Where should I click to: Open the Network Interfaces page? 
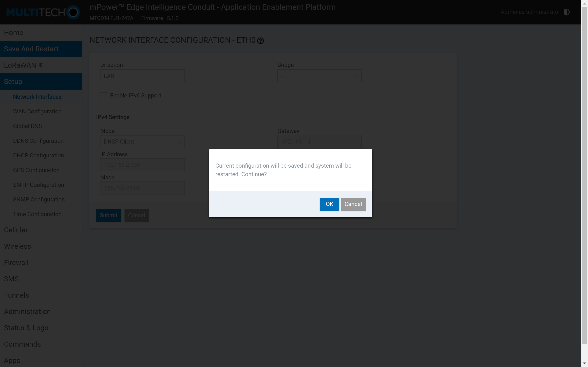(x=37, y=97)
